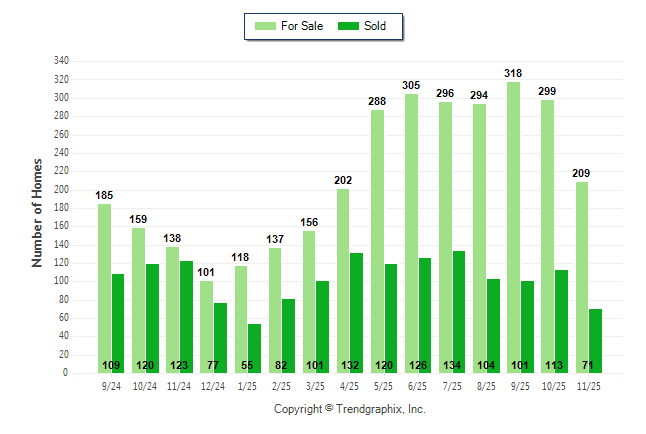Click the 10/25 Sold bar labeled 113
Viewport: 646px width, 434px height.
pyautogui.click(x=562, y=321)
